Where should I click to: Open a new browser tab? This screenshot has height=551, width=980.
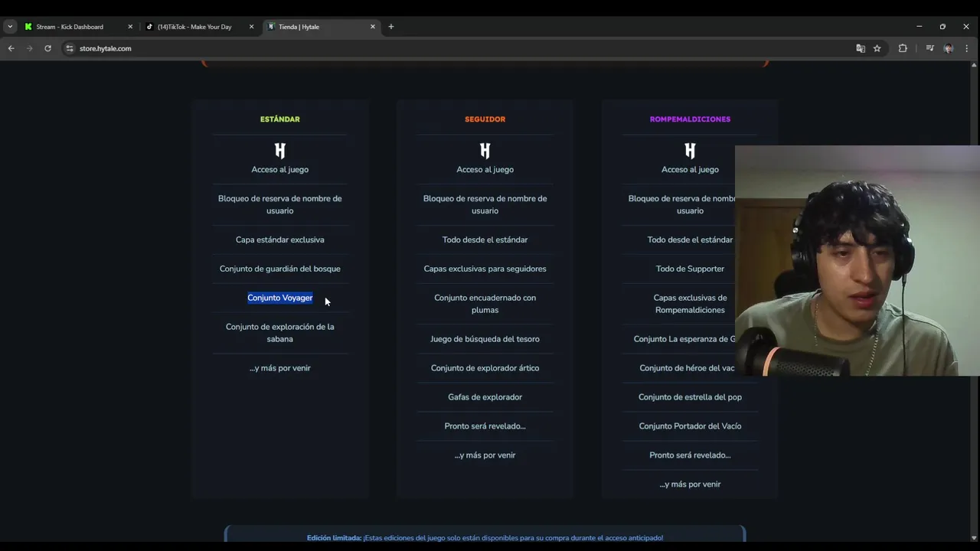point(391,27)
